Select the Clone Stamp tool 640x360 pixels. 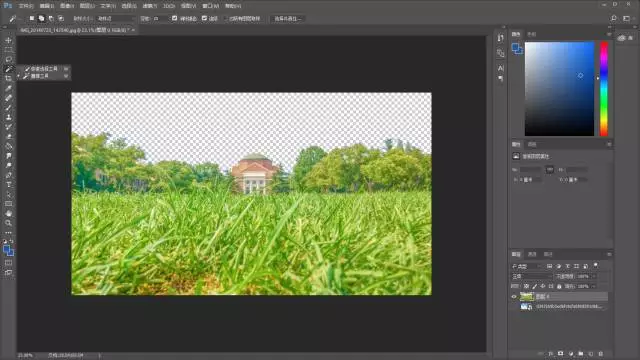9,117
